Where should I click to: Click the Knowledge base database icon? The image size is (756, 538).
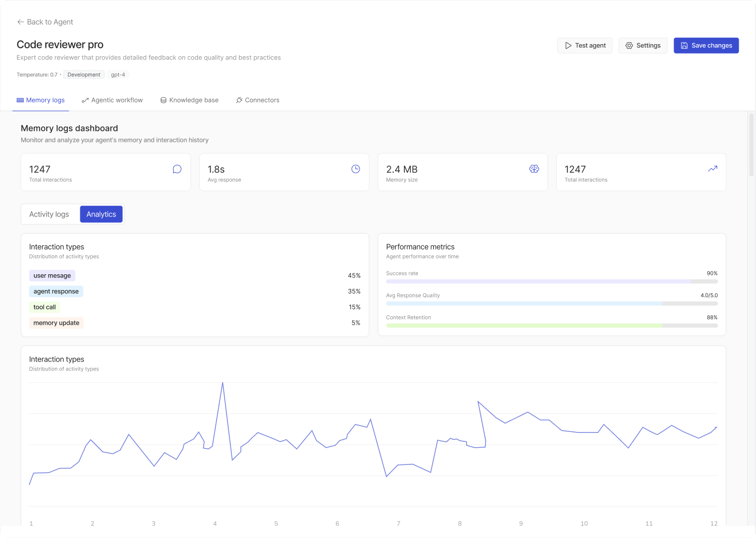pyautogui.click(x=163, y=100)
